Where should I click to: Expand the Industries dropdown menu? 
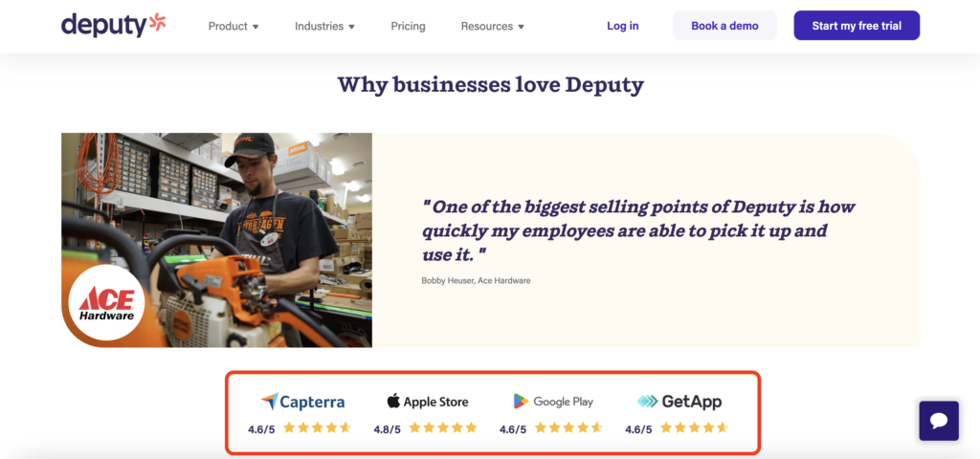point(324,26)
